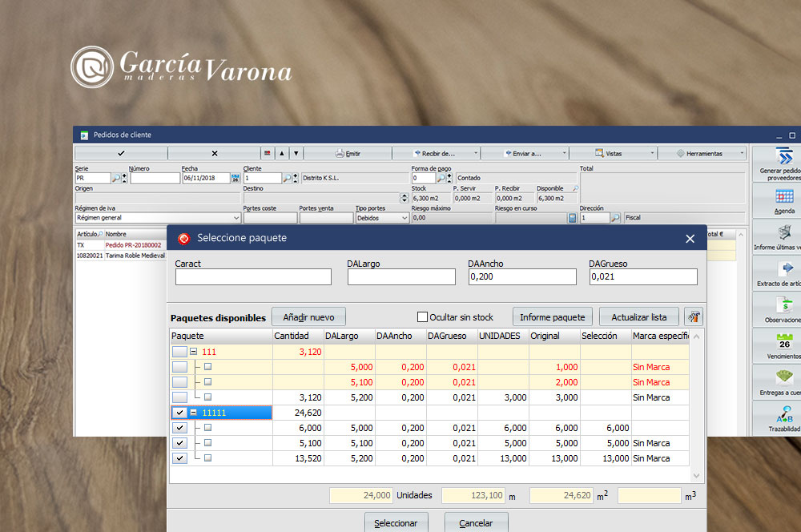Open the Agenda calendar icon
The width and height of the screenshot is (801, 532).
(x=784, y=196)
